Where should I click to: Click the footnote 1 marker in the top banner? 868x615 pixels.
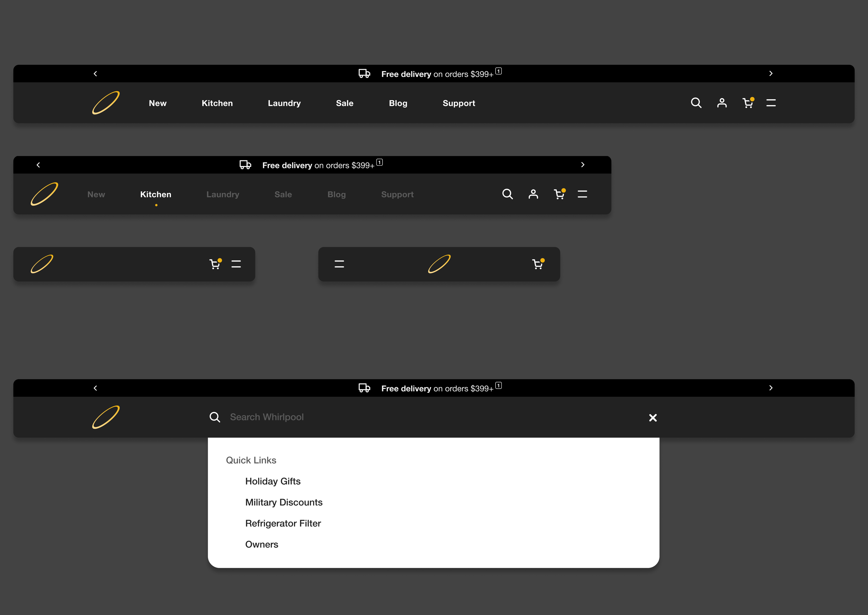(x=499, y=71)
